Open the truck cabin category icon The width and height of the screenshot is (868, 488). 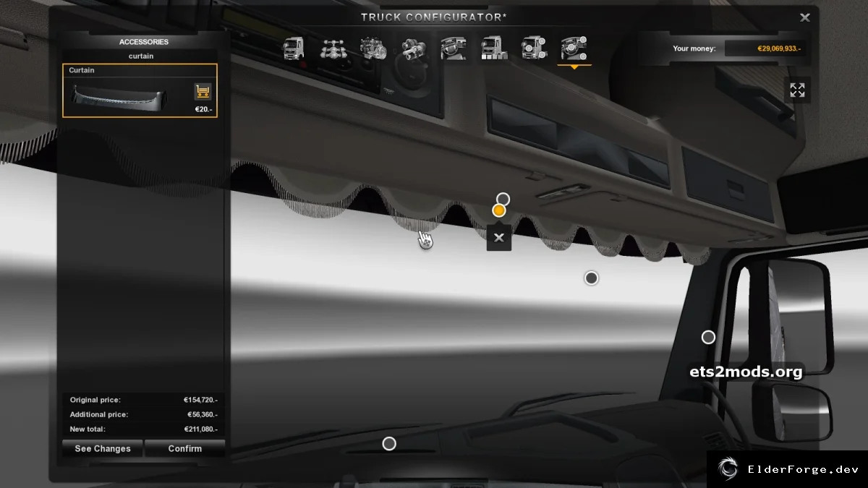293,48
